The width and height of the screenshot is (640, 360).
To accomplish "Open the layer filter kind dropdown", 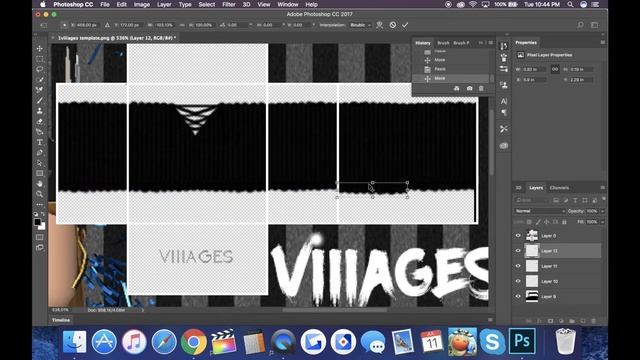I will point(531,200).
